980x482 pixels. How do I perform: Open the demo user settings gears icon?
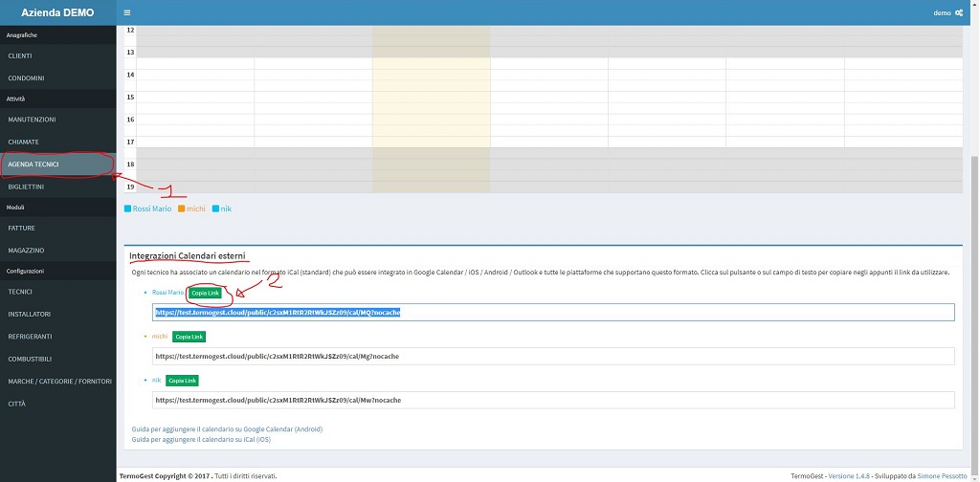point(959,12)
